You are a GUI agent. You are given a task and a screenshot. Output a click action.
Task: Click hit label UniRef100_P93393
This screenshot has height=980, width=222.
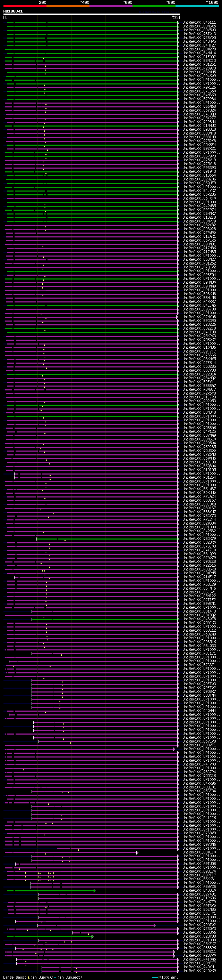coord(199,168)
